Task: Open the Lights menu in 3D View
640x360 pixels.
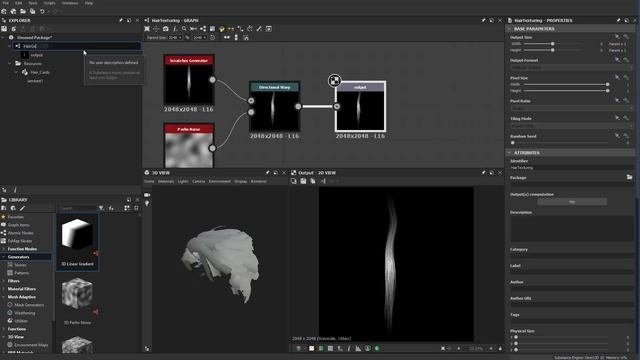Action: 183,181
